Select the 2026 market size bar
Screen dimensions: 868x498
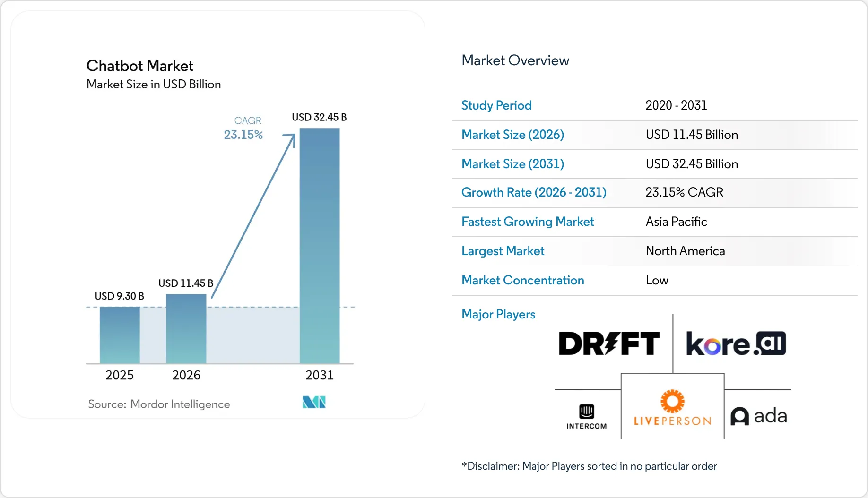(186, 329)
